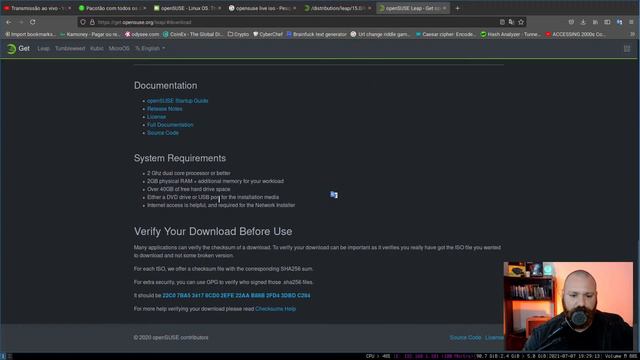
Task: Switch to 'Pacotão com todos os' tab
Action: click(113, 8)
